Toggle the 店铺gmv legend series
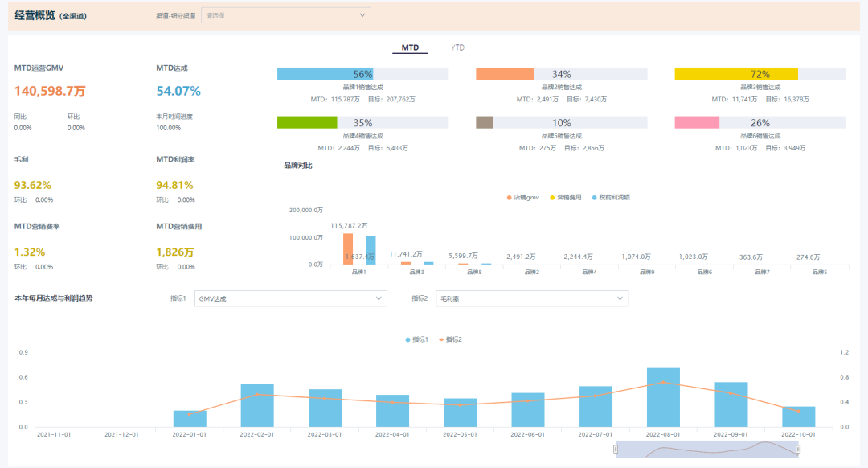This screenshot has width=868, height=468. pyautogui.click(x=522, y=198)
